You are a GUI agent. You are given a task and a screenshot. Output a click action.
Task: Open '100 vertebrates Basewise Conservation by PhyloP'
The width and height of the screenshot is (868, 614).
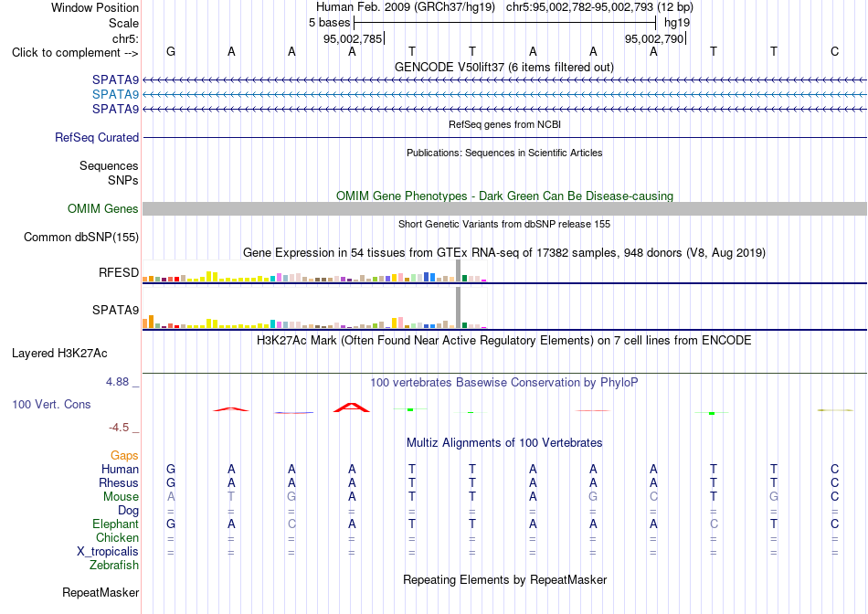click(x=503, y=382)
